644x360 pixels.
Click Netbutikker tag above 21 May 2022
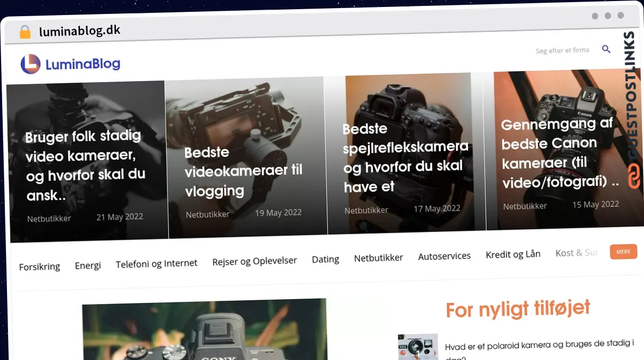click(49, 219)
